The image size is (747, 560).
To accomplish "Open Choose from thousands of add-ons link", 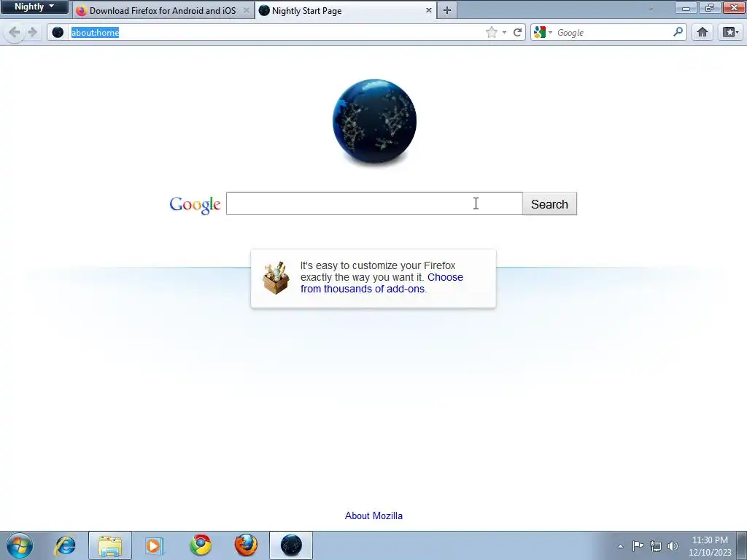I will pos(382,283).
